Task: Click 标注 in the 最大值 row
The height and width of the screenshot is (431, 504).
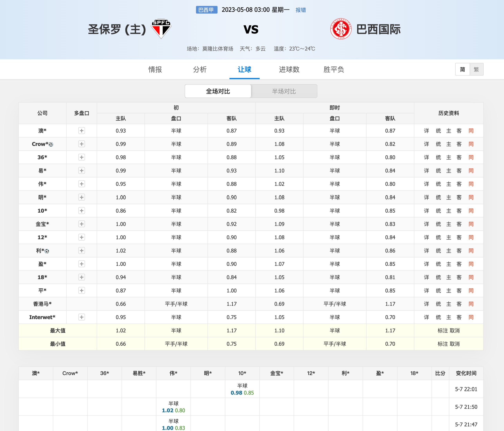Action: [443, 331]
